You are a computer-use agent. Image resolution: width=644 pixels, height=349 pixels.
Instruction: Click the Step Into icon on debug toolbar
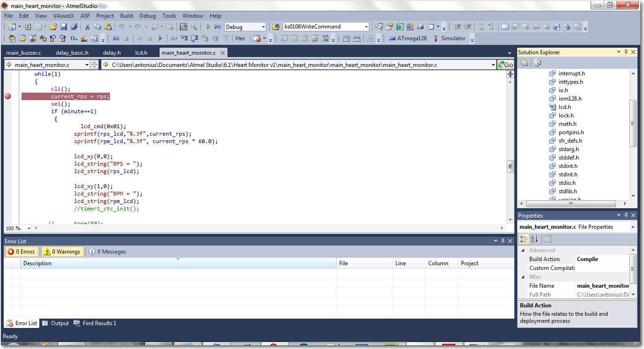point(184,38)
